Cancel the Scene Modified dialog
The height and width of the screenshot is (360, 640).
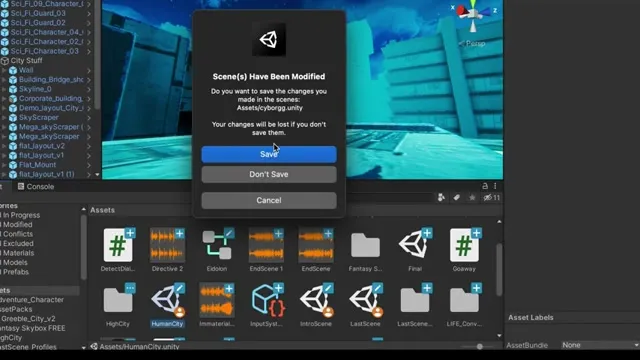(x=269, y=200)
